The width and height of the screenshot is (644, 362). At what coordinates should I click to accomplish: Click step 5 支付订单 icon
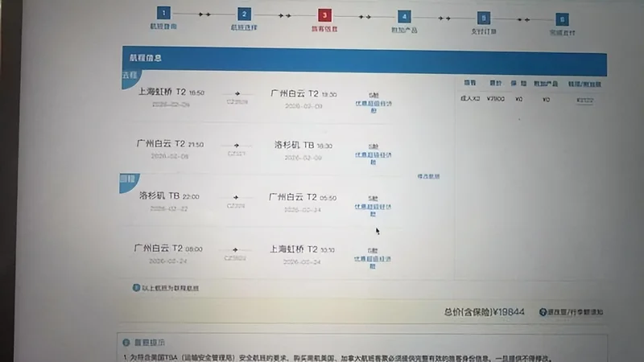483,18
